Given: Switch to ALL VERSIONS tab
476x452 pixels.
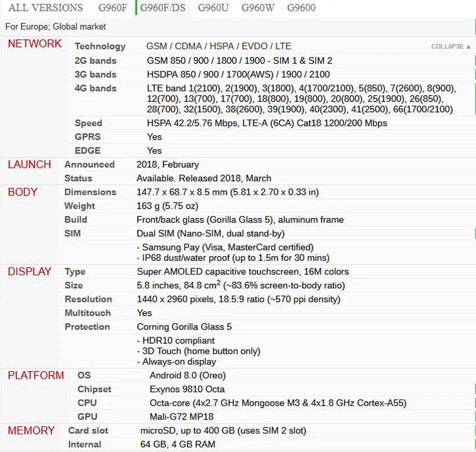Looking at the screenshot, I should [46, 8].
